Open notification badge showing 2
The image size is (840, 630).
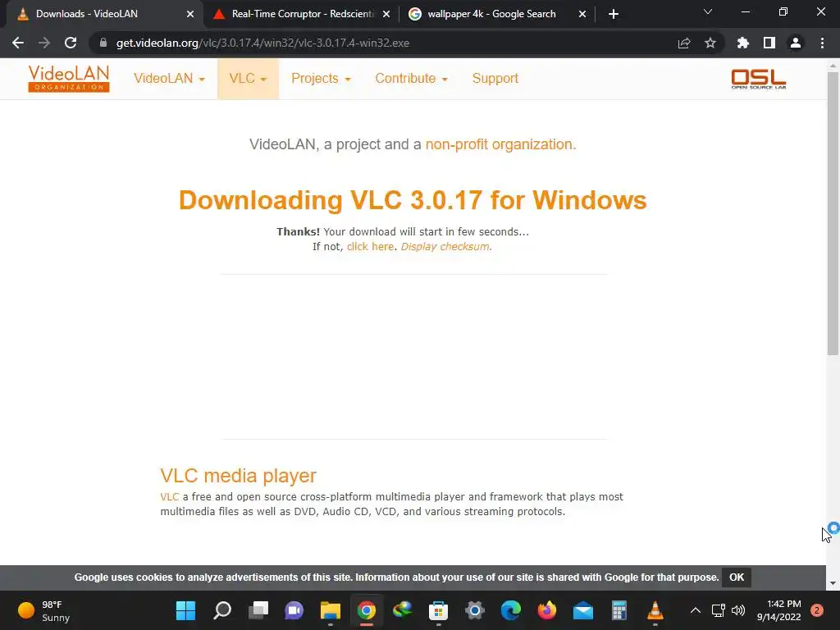(817, 610)
